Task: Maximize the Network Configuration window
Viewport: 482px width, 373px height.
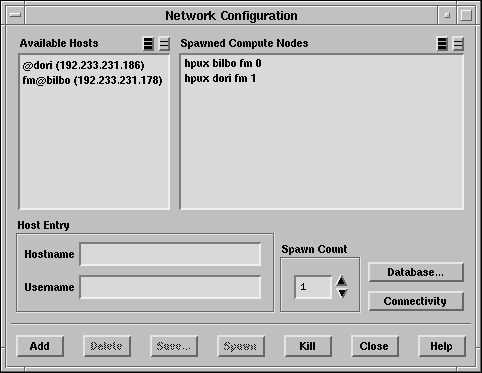Action: point(466,15)
